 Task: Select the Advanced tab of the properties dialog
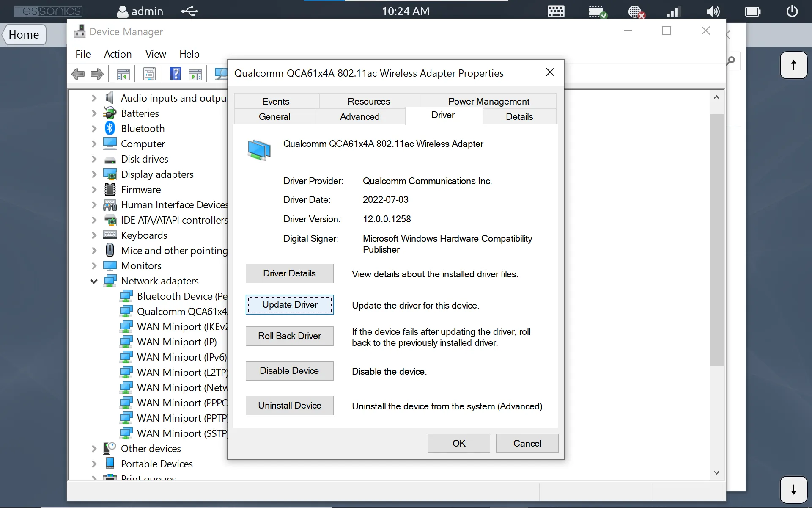point(360,116)
